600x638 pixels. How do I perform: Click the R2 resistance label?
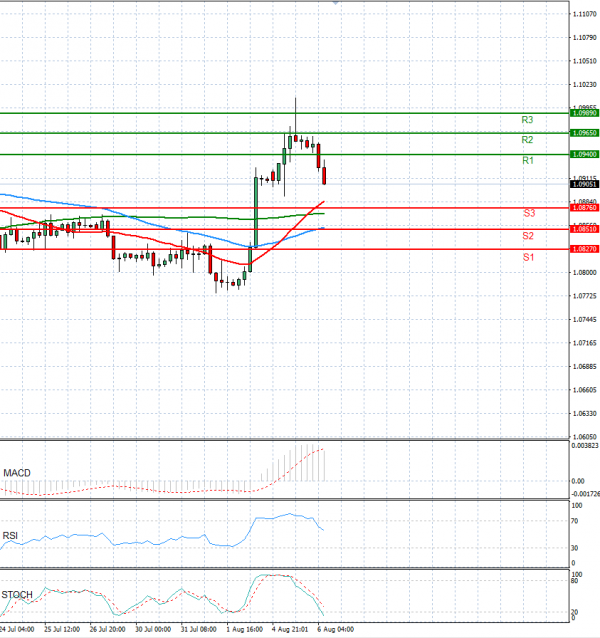tap(527, 140)
